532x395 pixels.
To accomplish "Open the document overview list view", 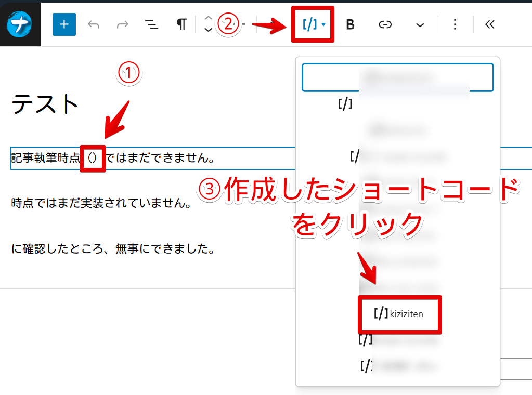I will coord(151,24).
